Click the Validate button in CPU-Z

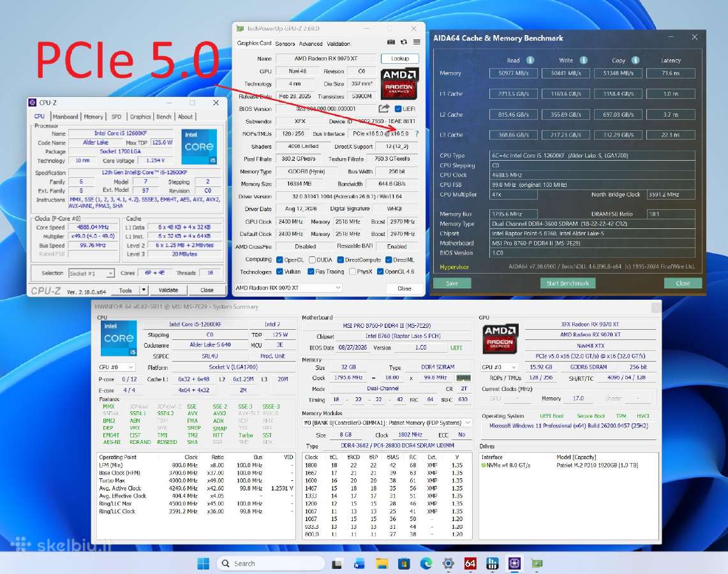point(168,290)
